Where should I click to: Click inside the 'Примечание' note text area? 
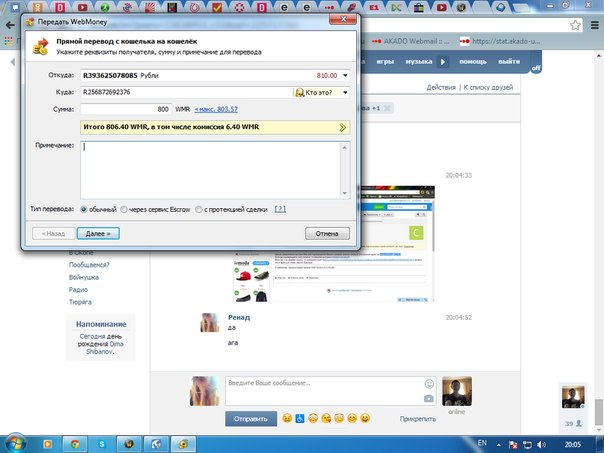tap(210, 170)
